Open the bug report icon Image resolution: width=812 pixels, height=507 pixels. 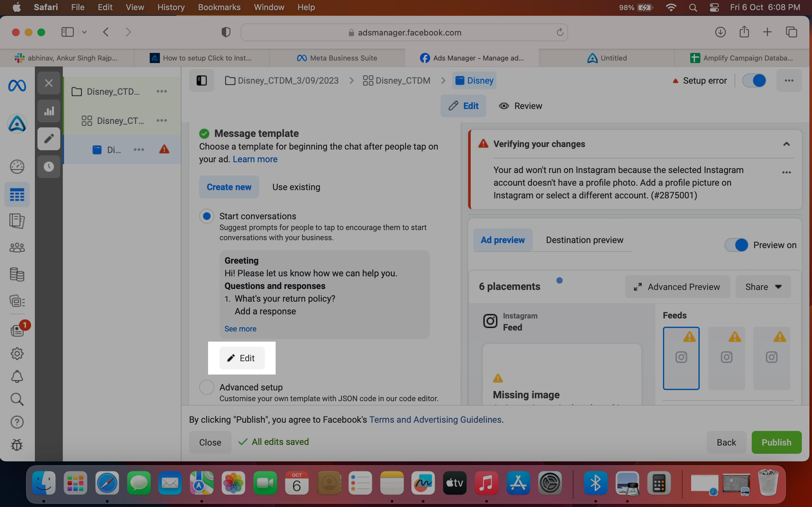click(x=17, y=445)
